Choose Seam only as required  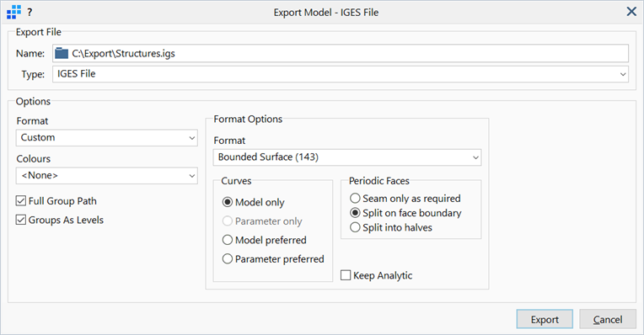[x=355, y=199]
